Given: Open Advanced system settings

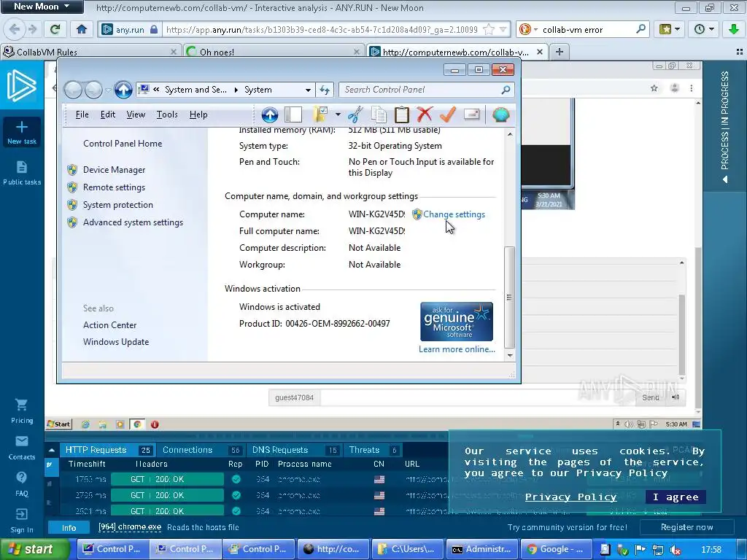Looking at the screenshot, I should (133, 222).
